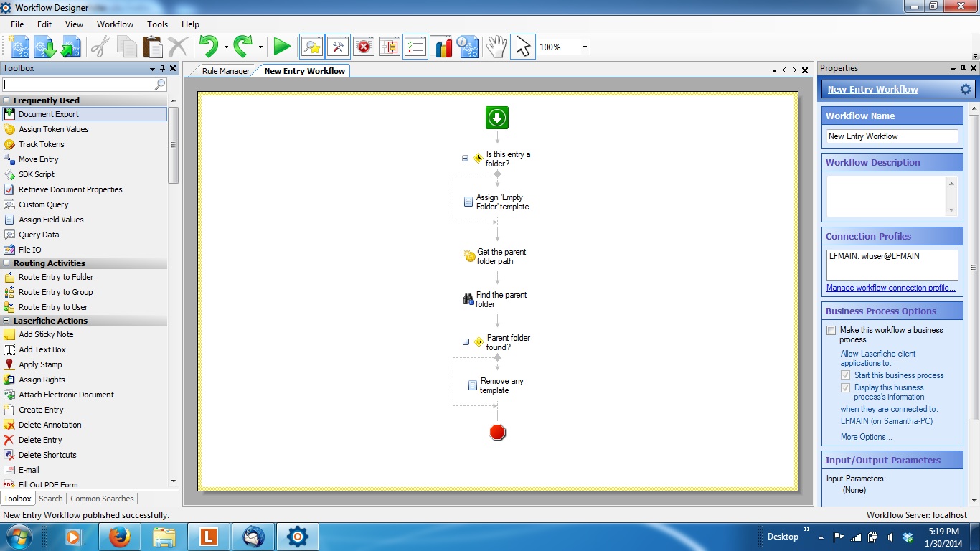
Task: Open the zoom level 100% dropdown
Action: click(585, 47)
